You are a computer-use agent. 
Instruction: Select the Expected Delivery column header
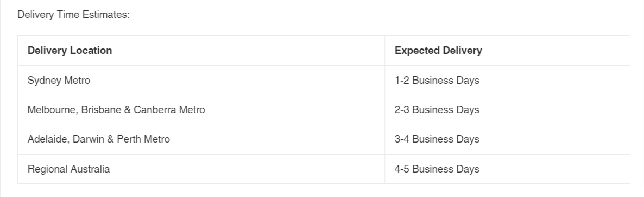tap(508, 51)
